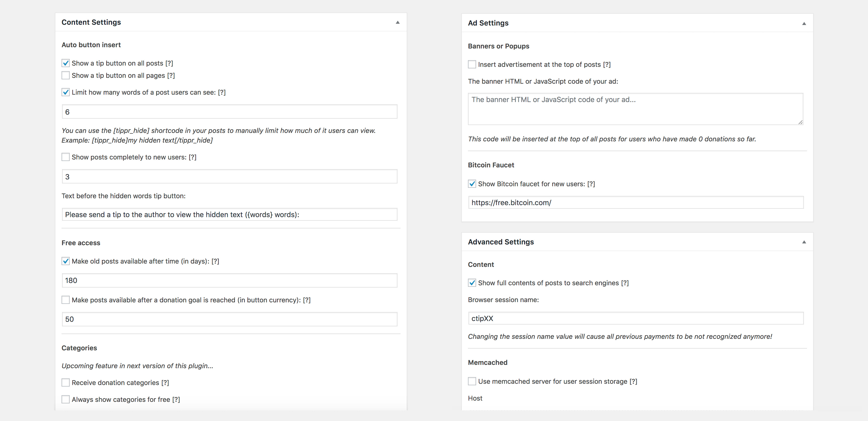Collapse the Content Settings panel
The width and height of the screenshot is (868, 421).
(x=397, y=22)
